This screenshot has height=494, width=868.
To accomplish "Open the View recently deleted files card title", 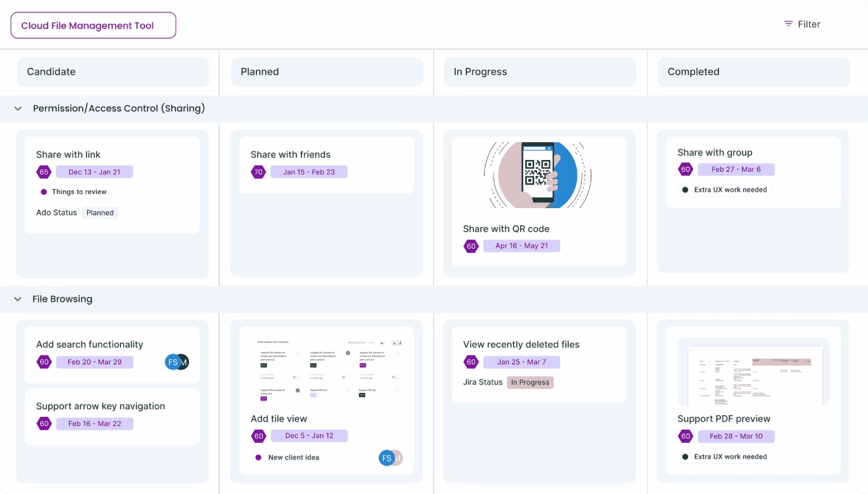I will click(x=521, y=345).
